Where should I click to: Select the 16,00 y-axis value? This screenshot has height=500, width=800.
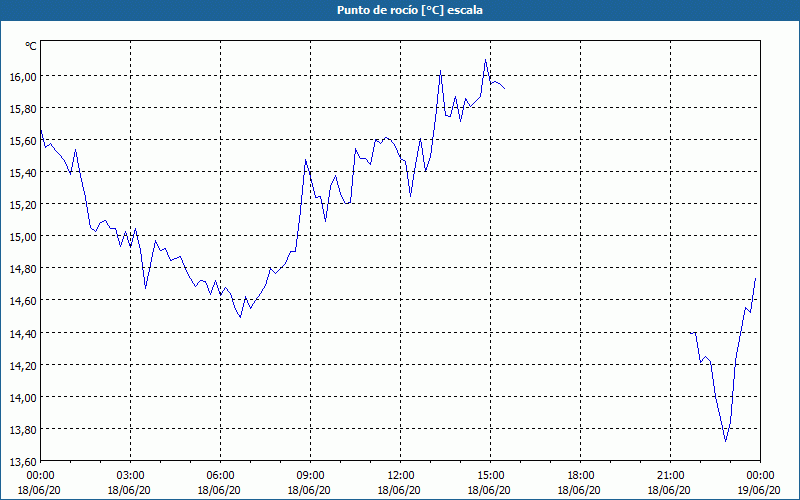click(23, 76)
